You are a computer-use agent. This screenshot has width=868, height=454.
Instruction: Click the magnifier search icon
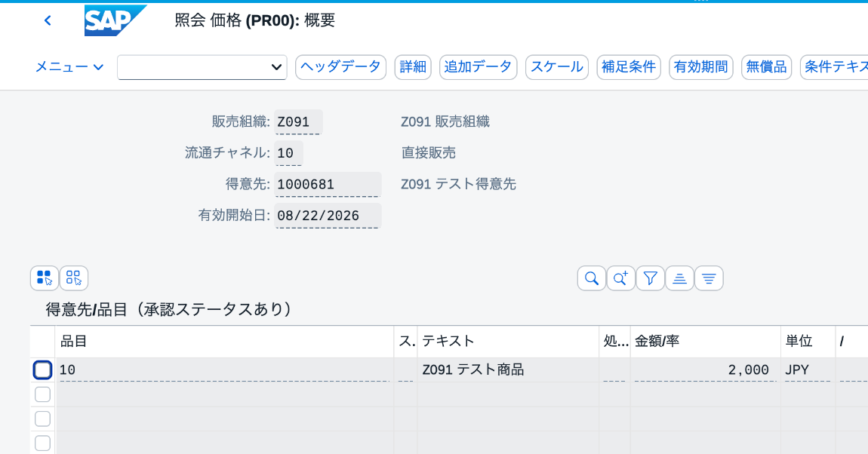[591, 278]
